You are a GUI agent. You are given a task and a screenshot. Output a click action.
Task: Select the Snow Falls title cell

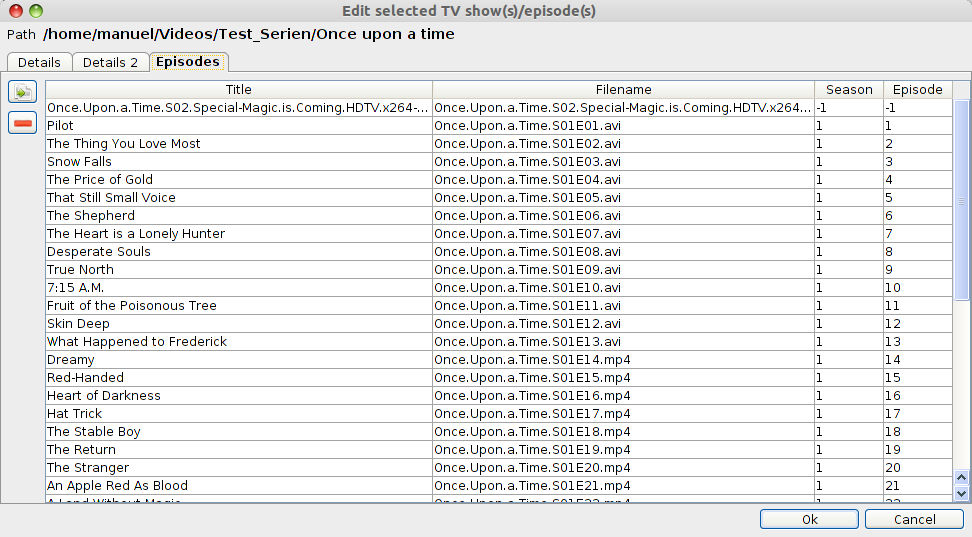coord(238,162)
